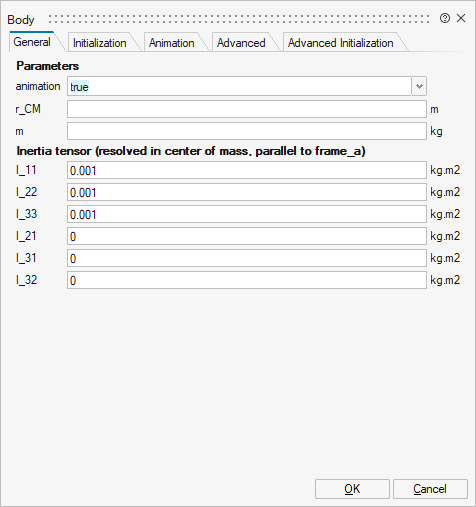Open the Advanced Initialization tab
476x507 pixels.
(341, 43)
